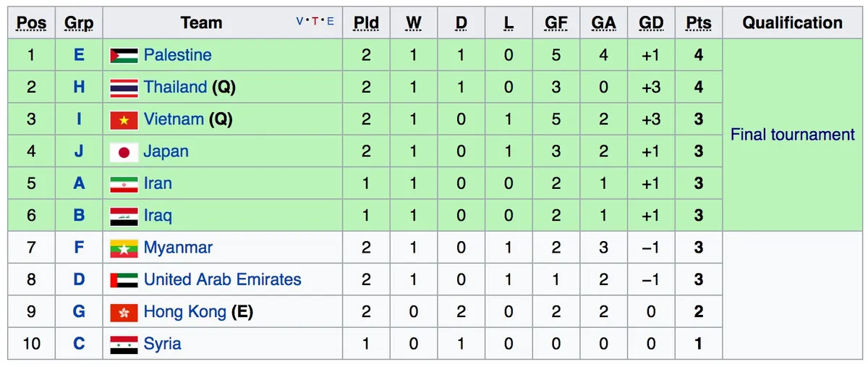
Task: Open the Syria team link
Action: (163, 344)
